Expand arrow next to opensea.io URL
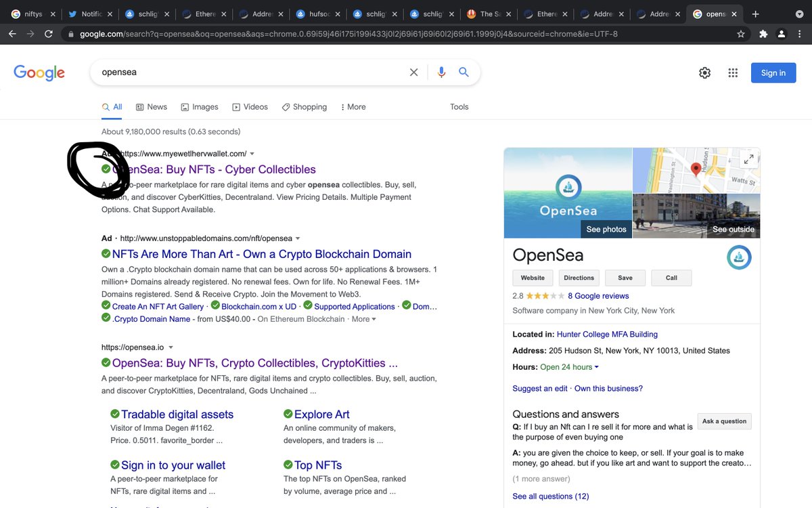The width and height of the screenshot is (812, 508). pyautogui.click(x=171, y=348)
